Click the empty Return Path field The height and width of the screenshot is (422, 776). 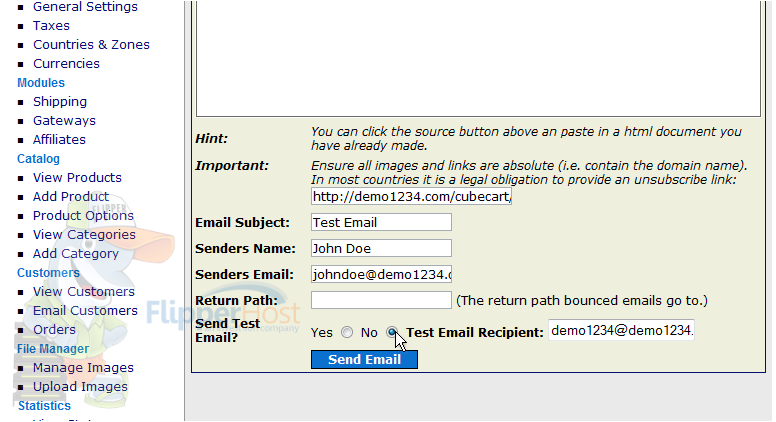coord(381,300)
